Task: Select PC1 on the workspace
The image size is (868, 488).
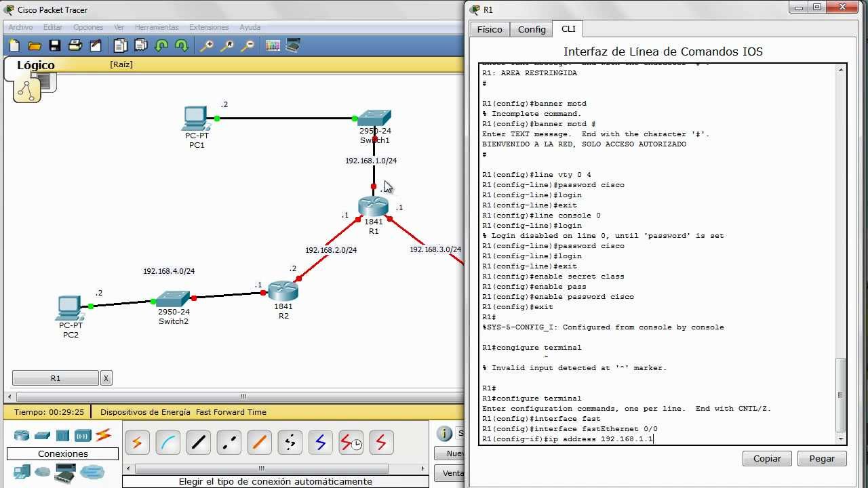Action: pos(196,119)
